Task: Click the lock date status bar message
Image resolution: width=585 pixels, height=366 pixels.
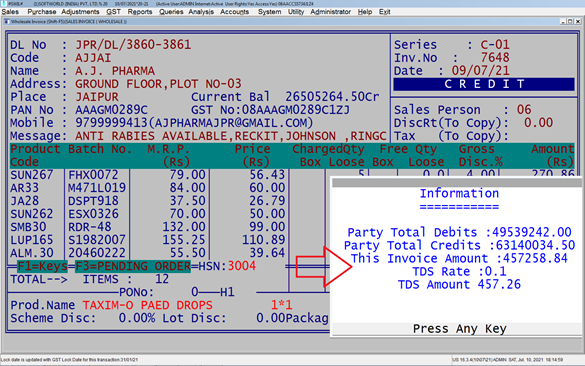Action: (x=69, y=360)
